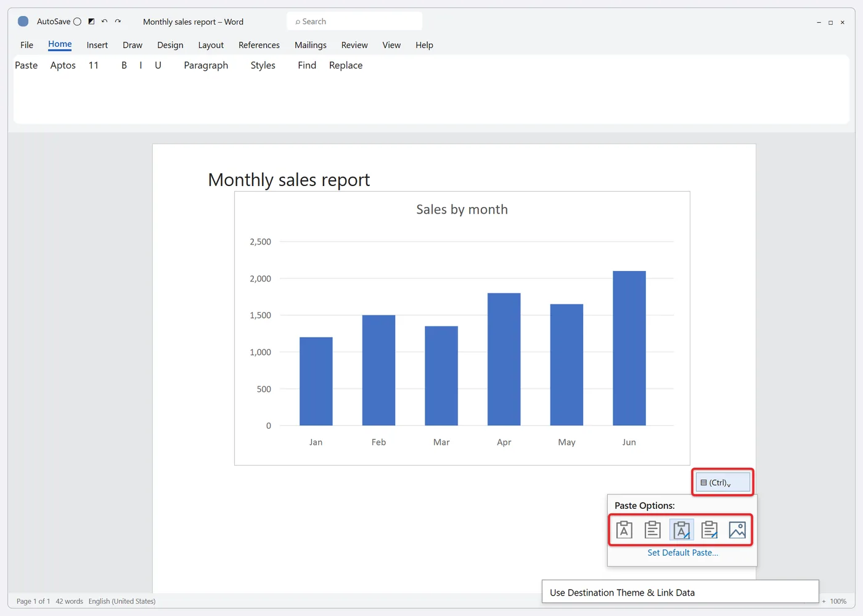The height and width of the screenshot is (616, 863).
Task: Click the Redo arrow in title bar
Action: [118, 22]
